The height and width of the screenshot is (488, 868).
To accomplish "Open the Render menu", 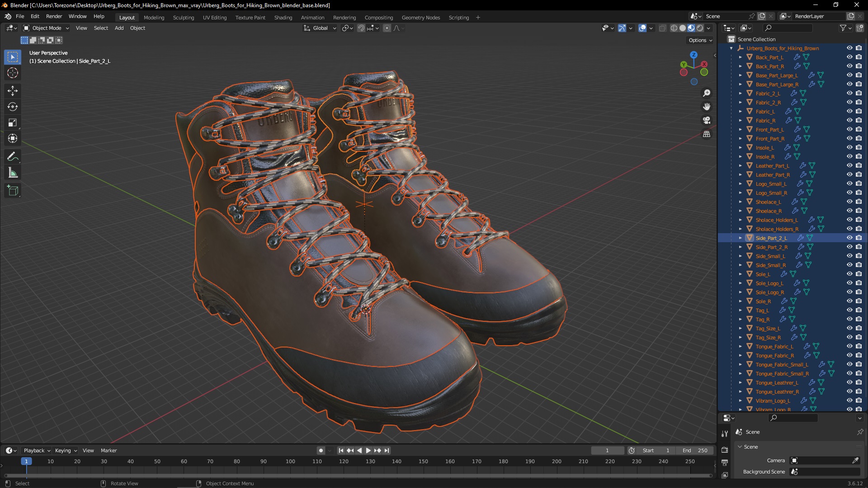I will click(x=54, y=16).
